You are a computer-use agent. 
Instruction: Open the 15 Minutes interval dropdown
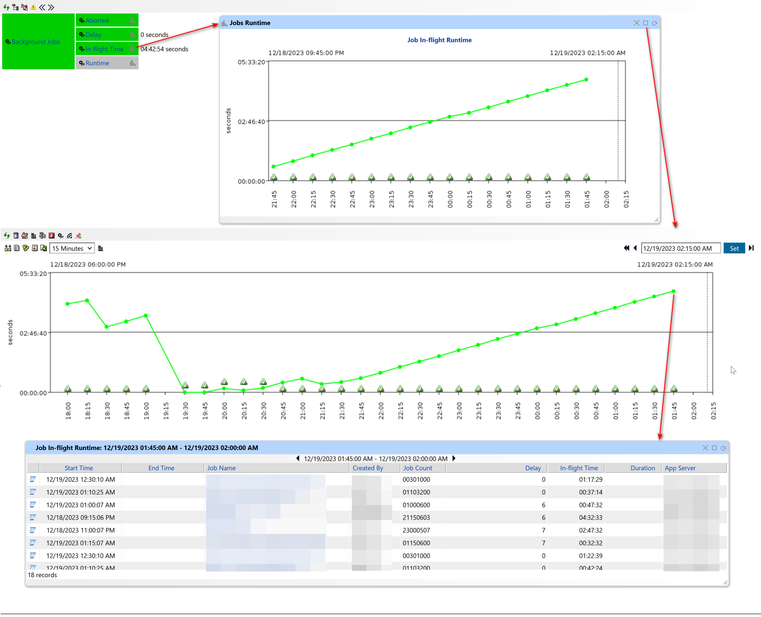coord(72,248)
